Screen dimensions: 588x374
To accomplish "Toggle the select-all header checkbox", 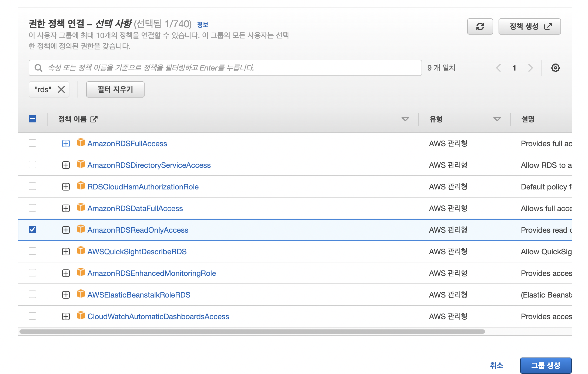I will 32,119.
